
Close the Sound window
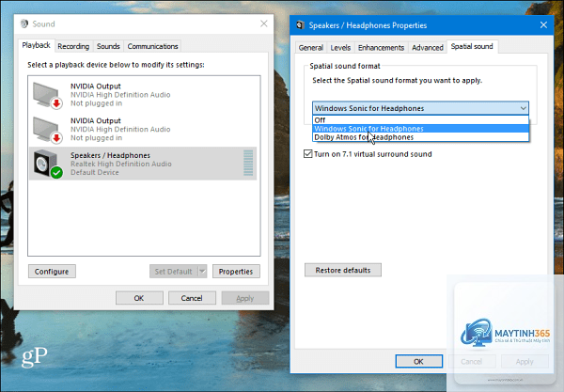264,24
